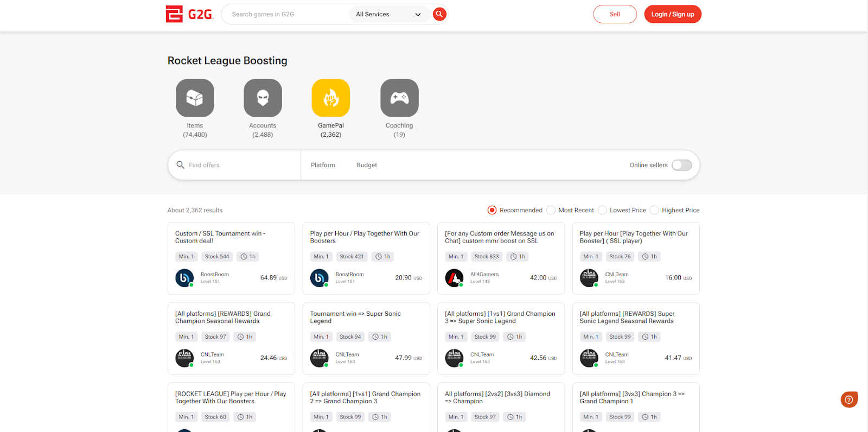Click the Sell button

(x=615, y=14)
